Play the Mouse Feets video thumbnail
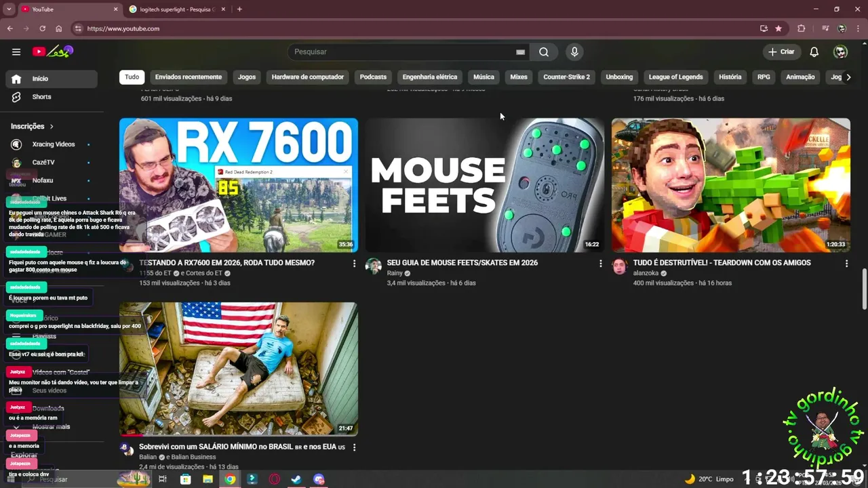 click(485, 185)
